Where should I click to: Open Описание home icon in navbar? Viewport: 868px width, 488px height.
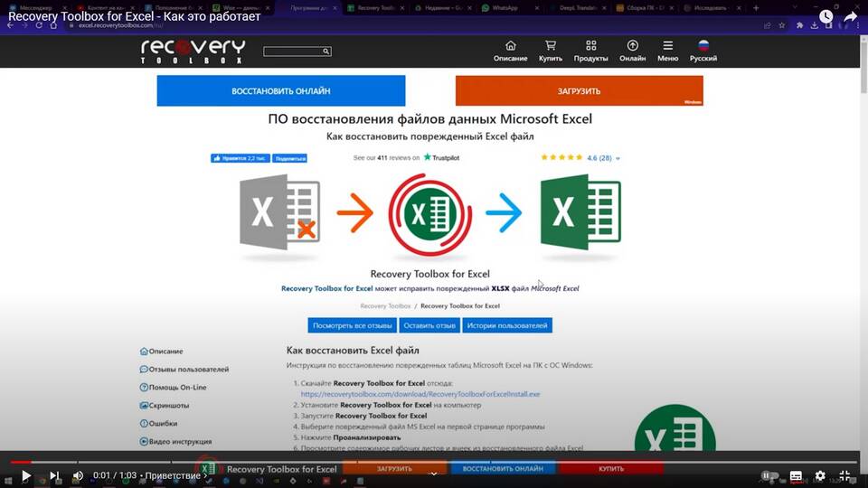point(510,51)
